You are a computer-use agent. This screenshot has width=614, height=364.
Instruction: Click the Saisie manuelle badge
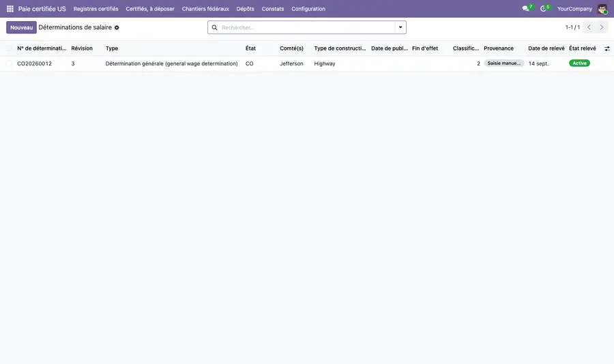tap(504, 63)
